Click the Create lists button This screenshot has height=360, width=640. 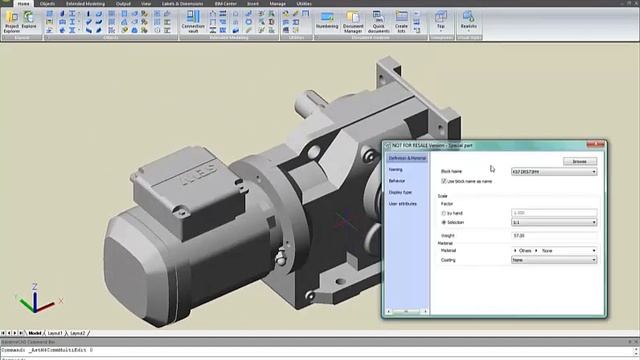point(401,22)
